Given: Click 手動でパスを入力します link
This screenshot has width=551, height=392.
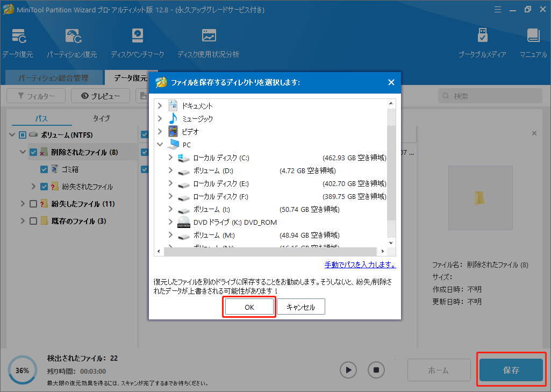Looking at the screenshot, I should click(360, 265).
